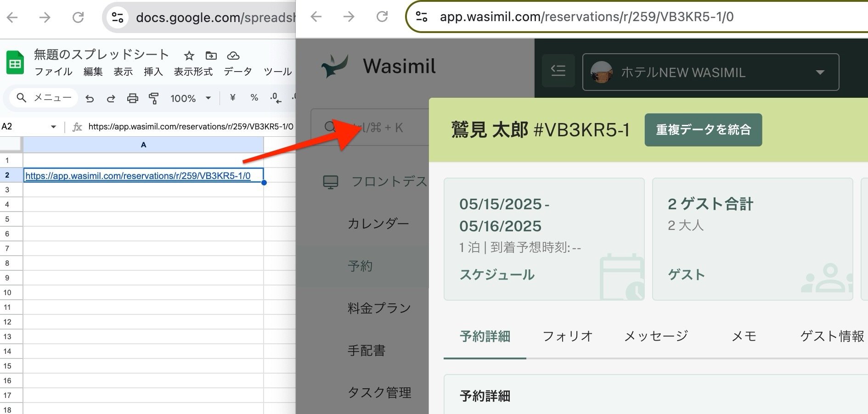
Task: Switch to the ゲスト情報 tab
Action: point(832,336)
